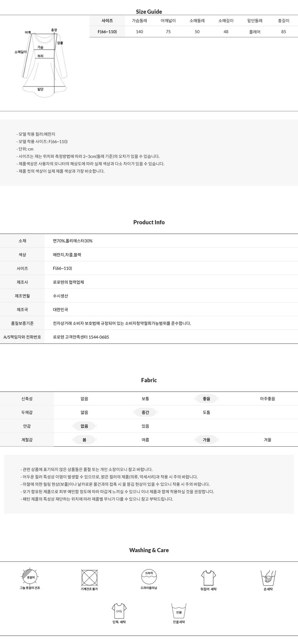This screenshot has height=644, width=298.
Task: Select the cold water wash icon
Action: tap(179, 611)
